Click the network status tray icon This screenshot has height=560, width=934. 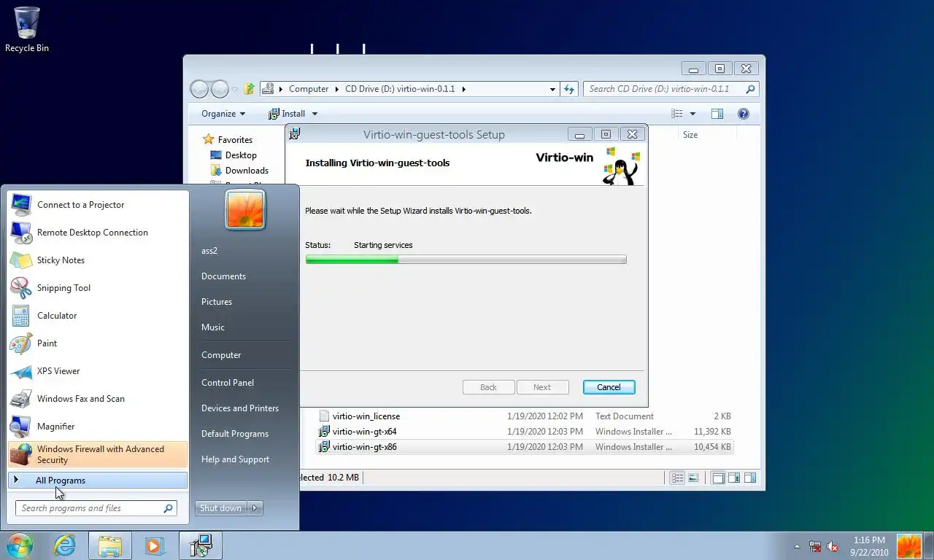pos(815,546)
